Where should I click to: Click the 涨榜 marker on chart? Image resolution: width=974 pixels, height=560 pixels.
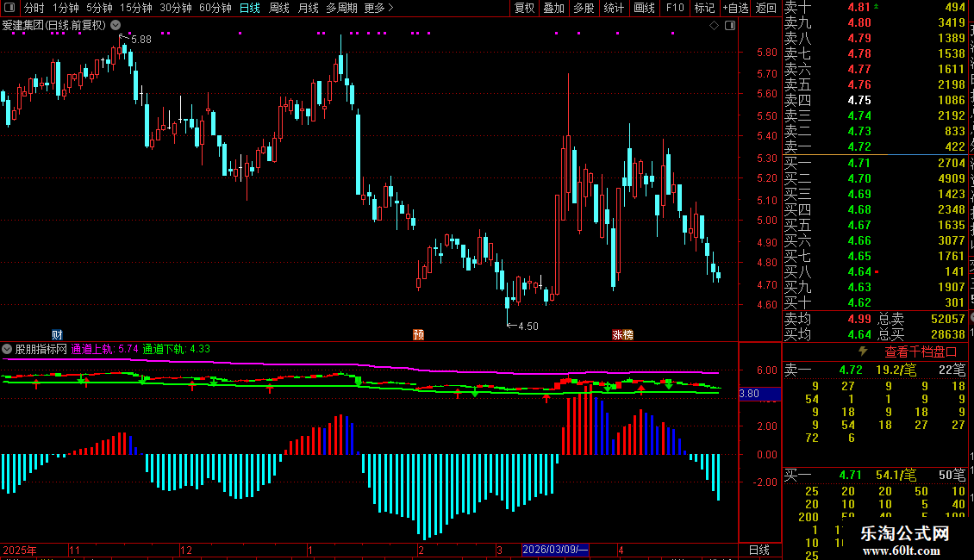[x=622, y=334]
